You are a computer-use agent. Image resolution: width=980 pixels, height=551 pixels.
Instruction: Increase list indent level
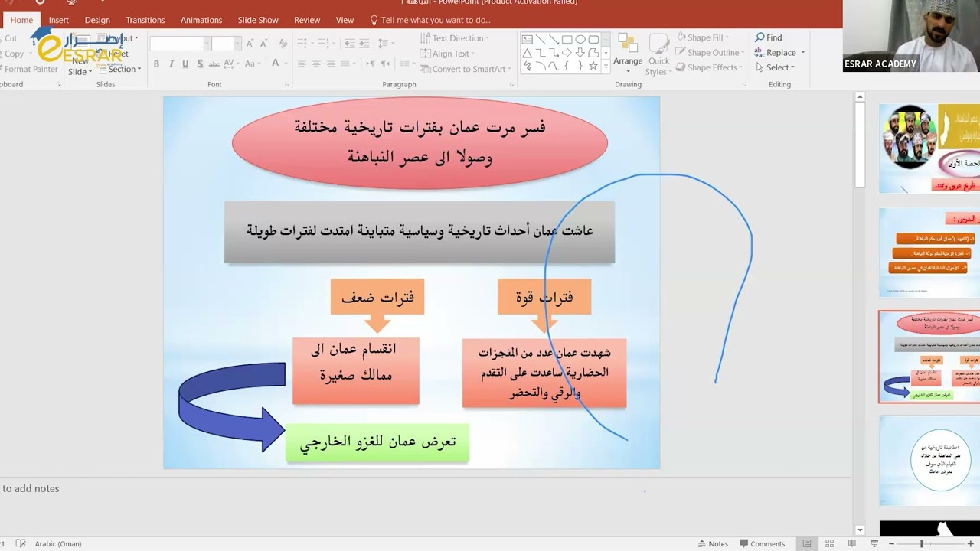pyautogui.click(x=365, y=44)
